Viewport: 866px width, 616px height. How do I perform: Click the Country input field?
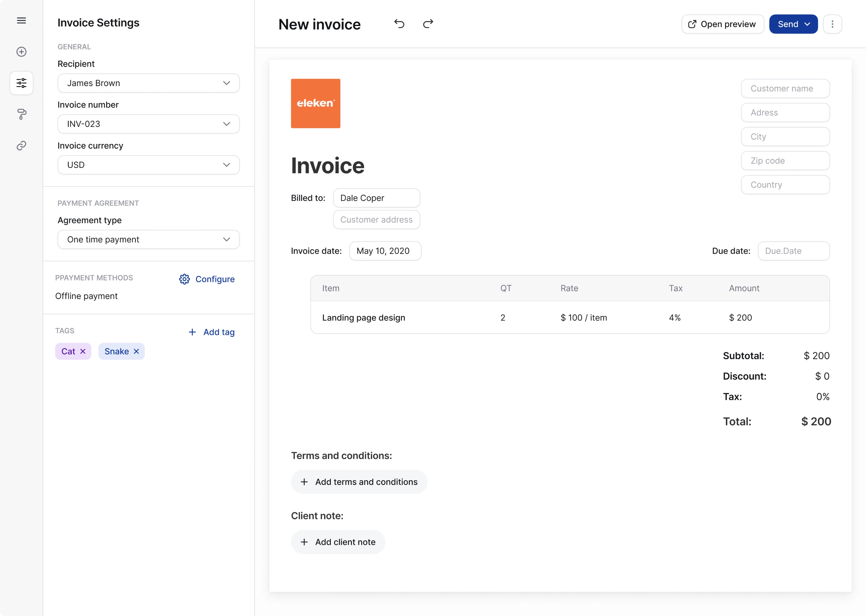point(785,185)
